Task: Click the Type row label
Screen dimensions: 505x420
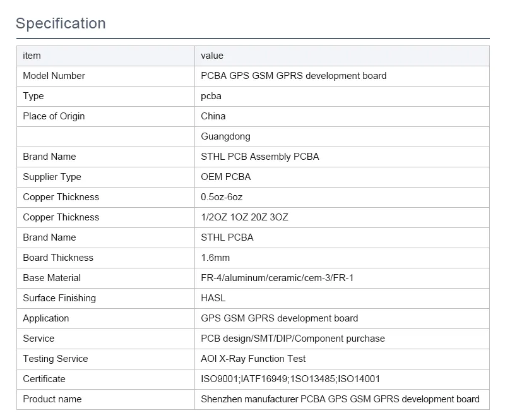Action: pyautogui.click(x=32, y=96)
